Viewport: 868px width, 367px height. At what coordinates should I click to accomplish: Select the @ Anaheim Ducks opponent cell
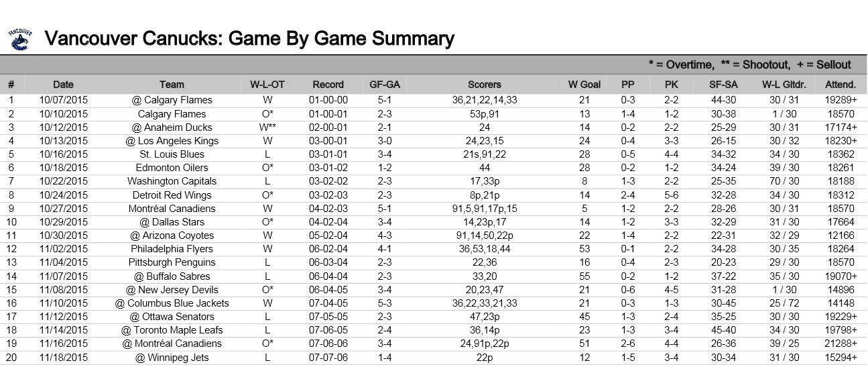[x=172, y=127]
